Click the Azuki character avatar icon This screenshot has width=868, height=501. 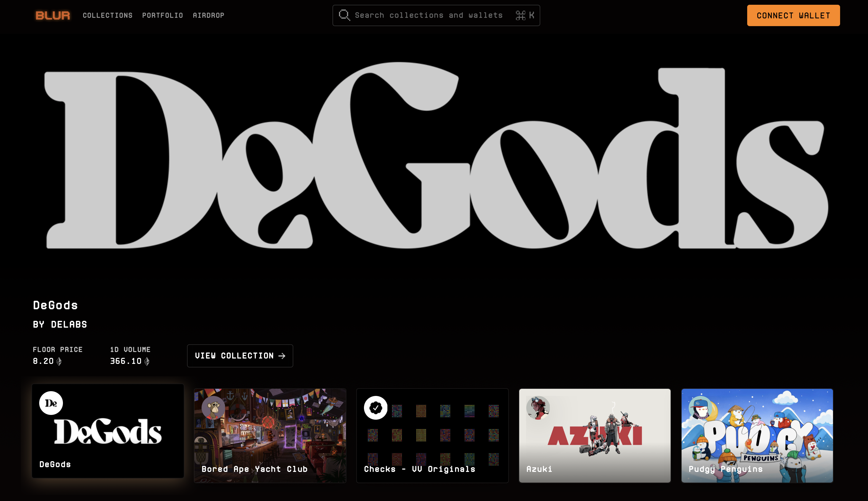coord(538,408)
